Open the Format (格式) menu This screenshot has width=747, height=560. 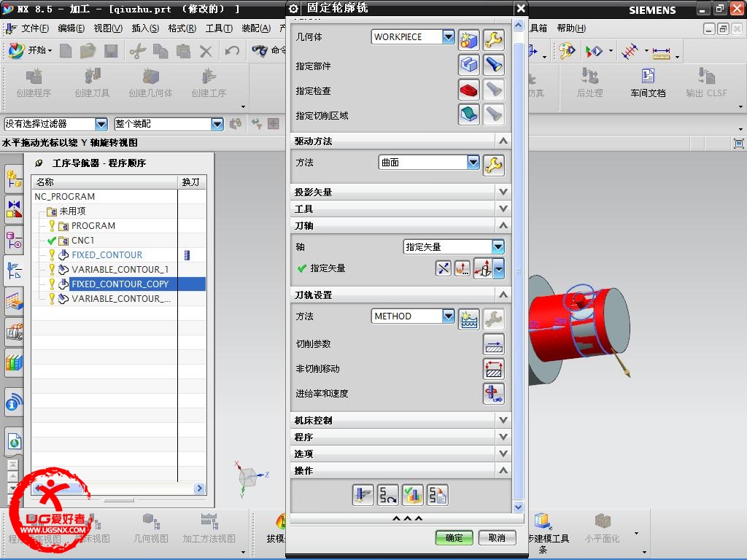coord(182,28)
